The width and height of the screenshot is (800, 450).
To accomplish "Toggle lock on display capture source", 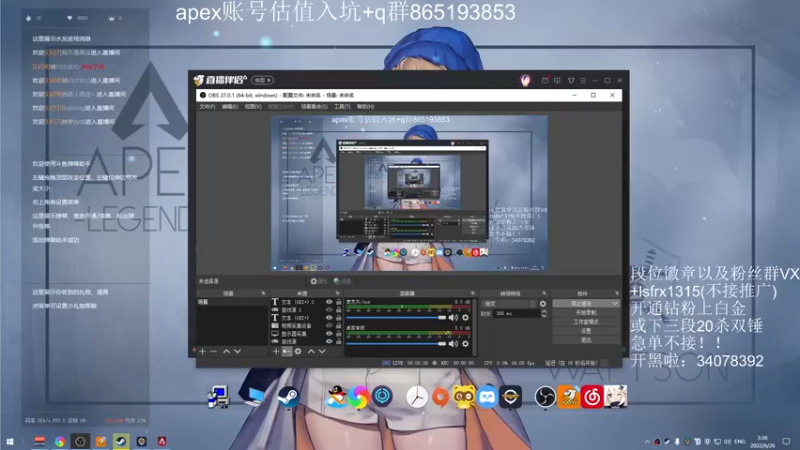I will pyautogui.click(x=338, y=334).
